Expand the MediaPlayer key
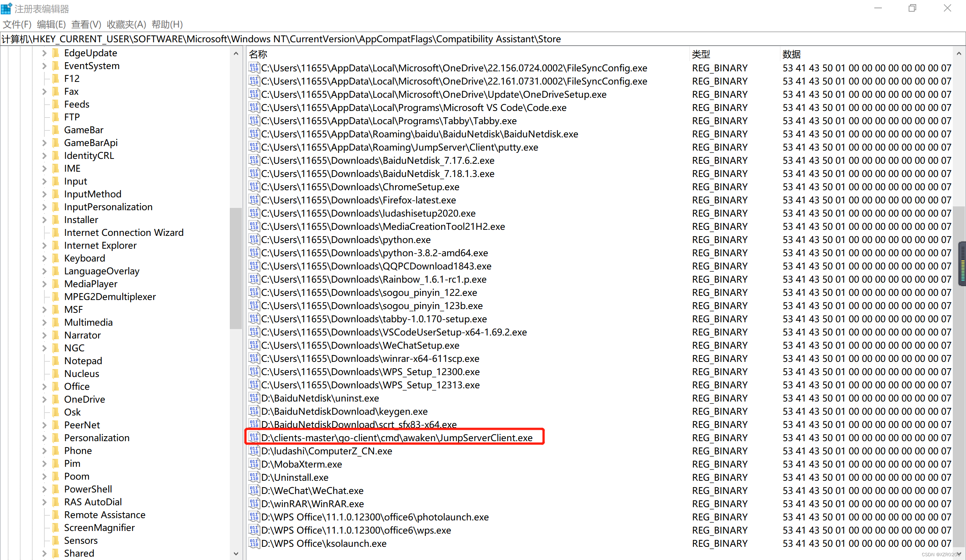This screenshot has height=560, width=966. (x=44, y=284)
